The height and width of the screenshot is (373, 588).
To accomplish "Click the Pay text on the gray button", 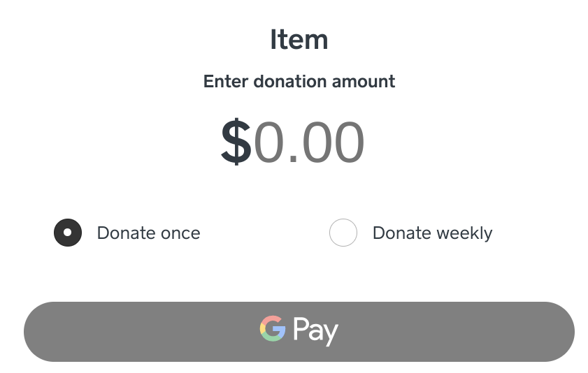I will [x=316, y=330].
